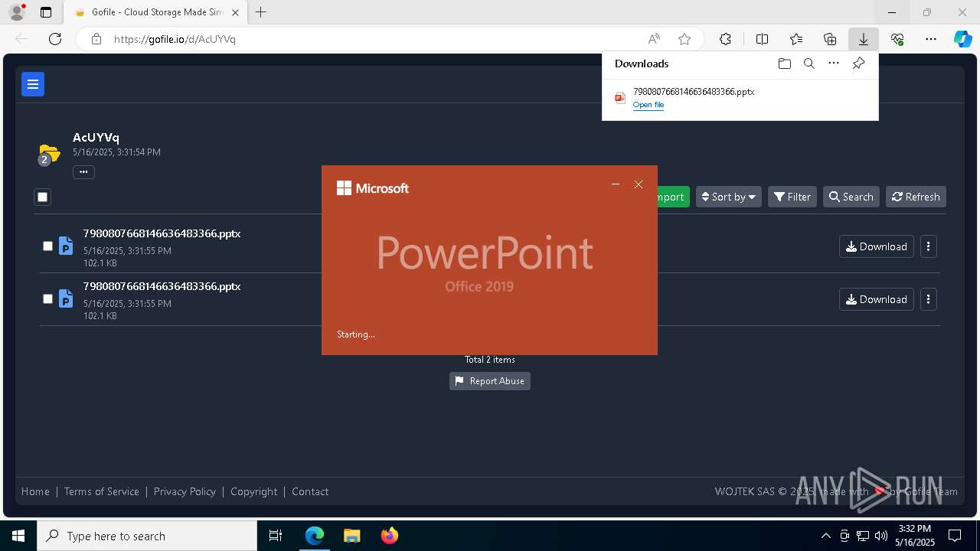This screenshot has height=551, width=980.
Task: Open more options for second pptx file
Action: pos(929,299)
